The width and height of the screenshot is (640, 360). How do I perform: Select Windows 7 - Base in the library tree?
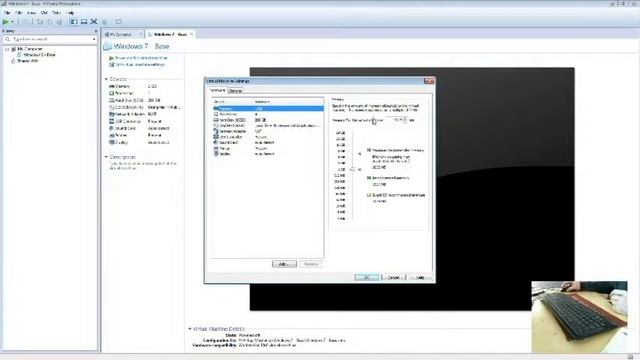click(39, 55)
